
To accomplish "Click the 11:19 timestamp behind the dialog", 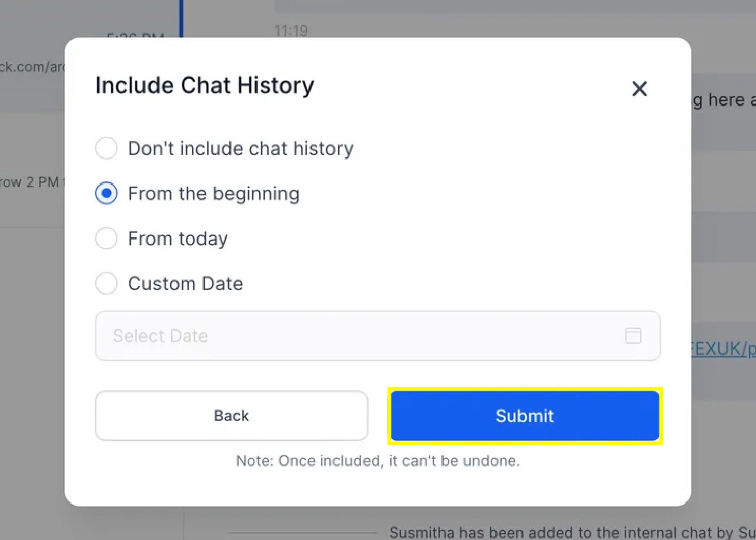I will (291, 31).
